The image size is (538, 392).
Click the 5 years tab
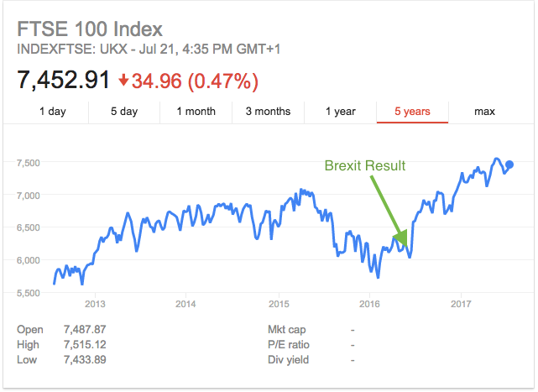pos(412,111)
